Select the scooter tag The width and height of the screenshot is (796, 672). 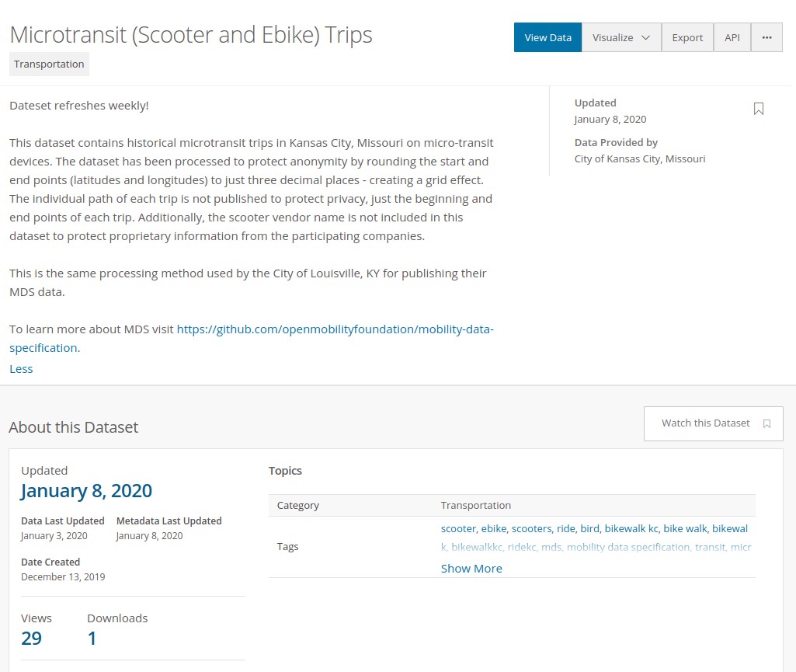click(458, 529)
